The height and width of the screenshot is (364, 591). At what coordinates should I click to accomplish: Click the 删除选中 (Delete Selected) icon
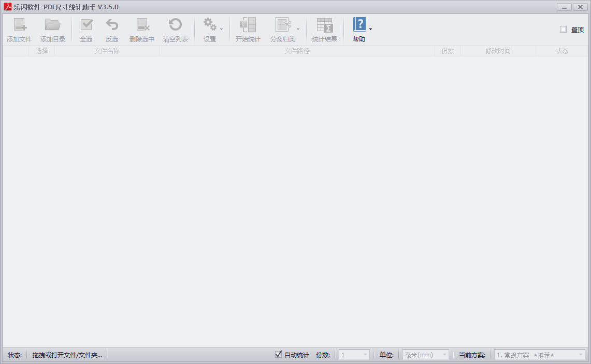coord(142,25)
